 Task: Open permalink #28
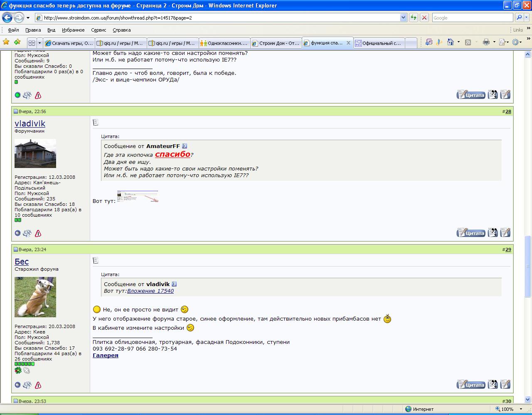(x=508, y=111)
